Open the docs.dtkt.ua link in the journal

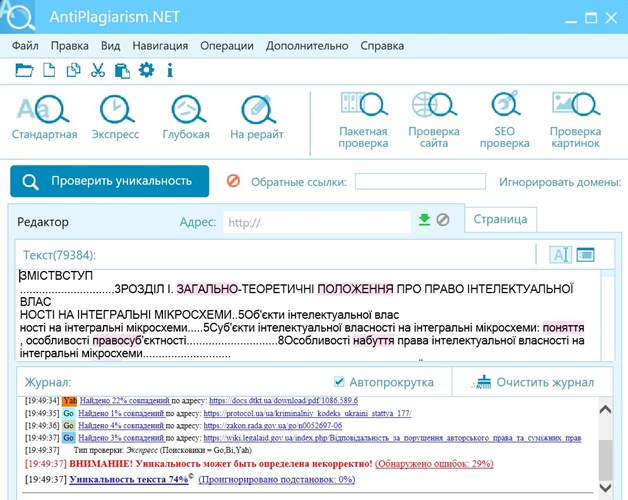click(x=284, y=400)
